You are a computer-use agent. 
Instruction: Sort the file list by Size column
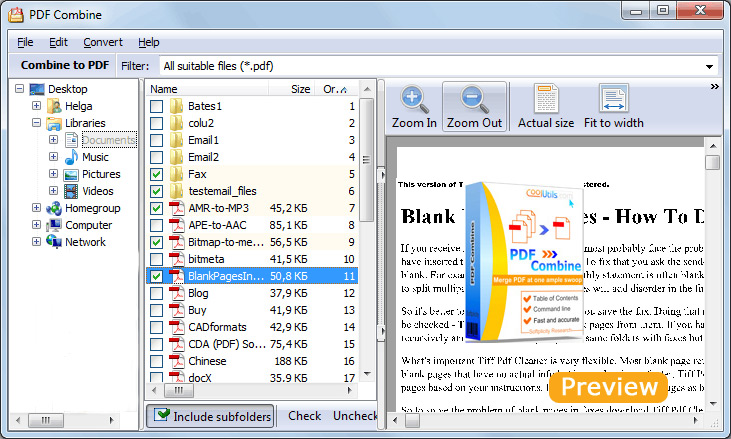[291, 89]
